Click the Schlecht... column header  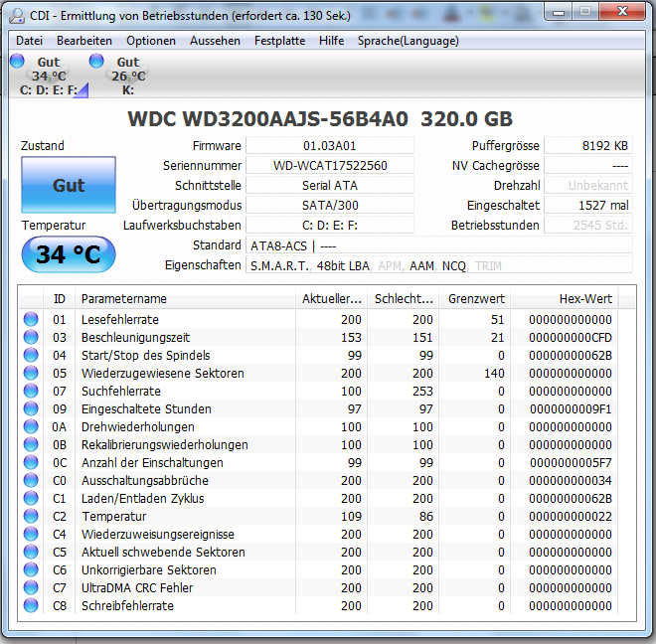point(404,299)
